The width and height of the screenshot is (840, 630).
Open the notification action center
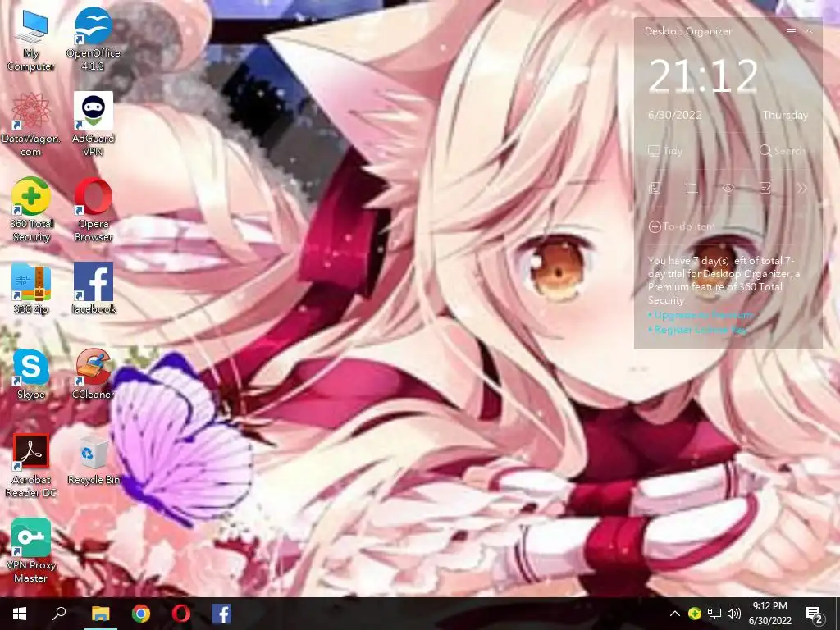815,615
